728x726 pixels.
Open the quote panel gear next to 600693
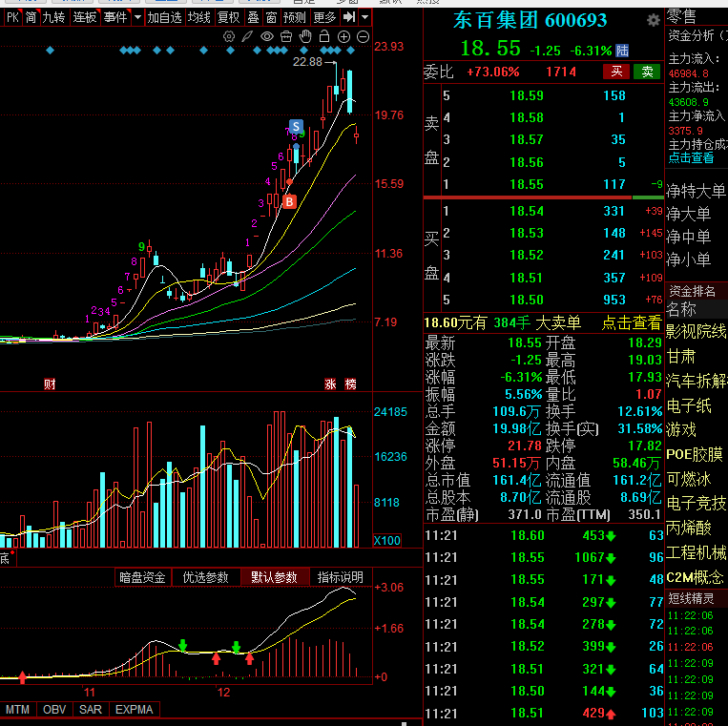[654, 20]
